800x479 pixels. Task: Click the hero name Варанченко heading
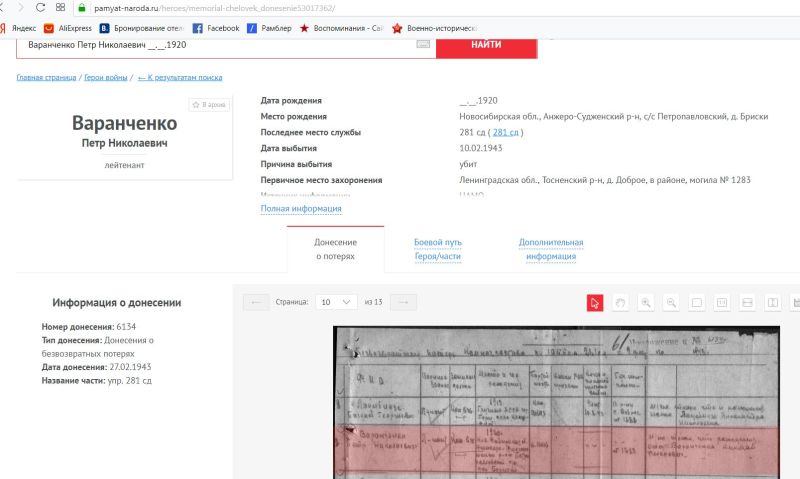pos(124,123)
